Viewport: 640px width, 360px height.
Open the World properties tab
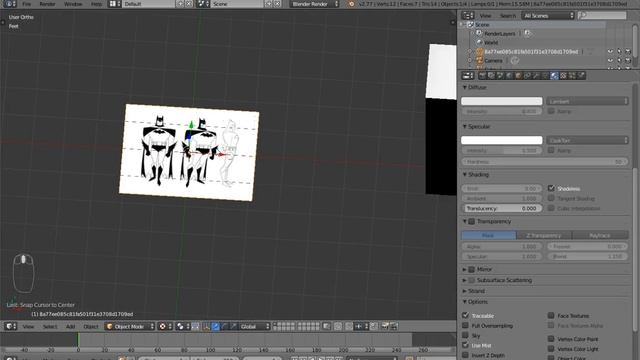point(509,76)
